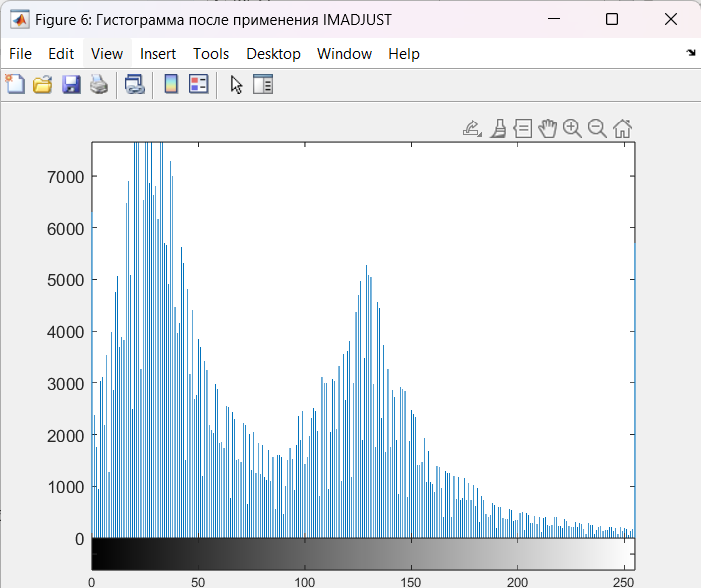Open the File menu

pos(20,54)
